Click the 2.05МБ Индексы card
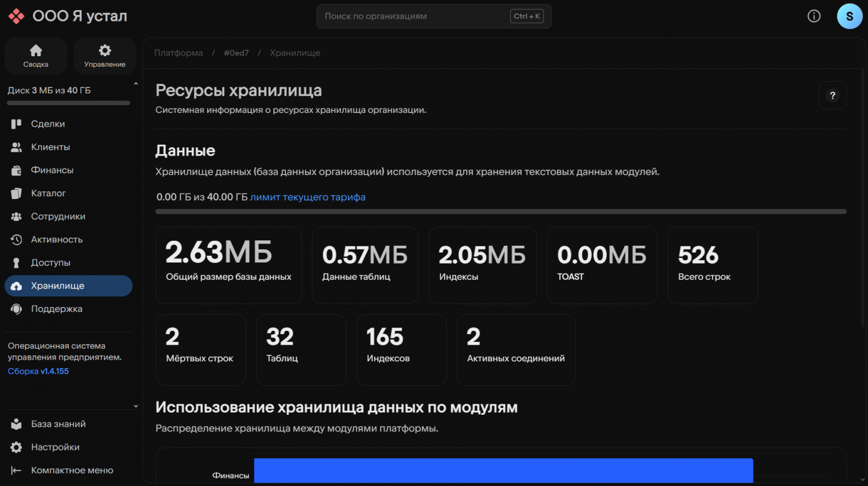Screen dimensions: 868x486 tap(482, 265)
